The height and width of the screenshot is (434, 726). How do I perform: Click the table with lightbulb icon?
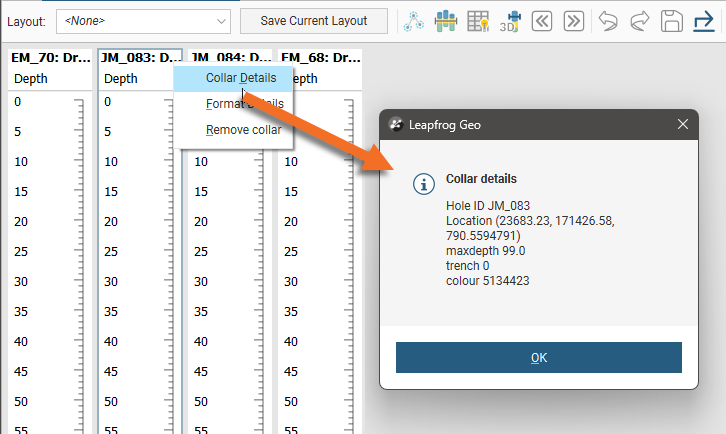click(x=479, y=21)
